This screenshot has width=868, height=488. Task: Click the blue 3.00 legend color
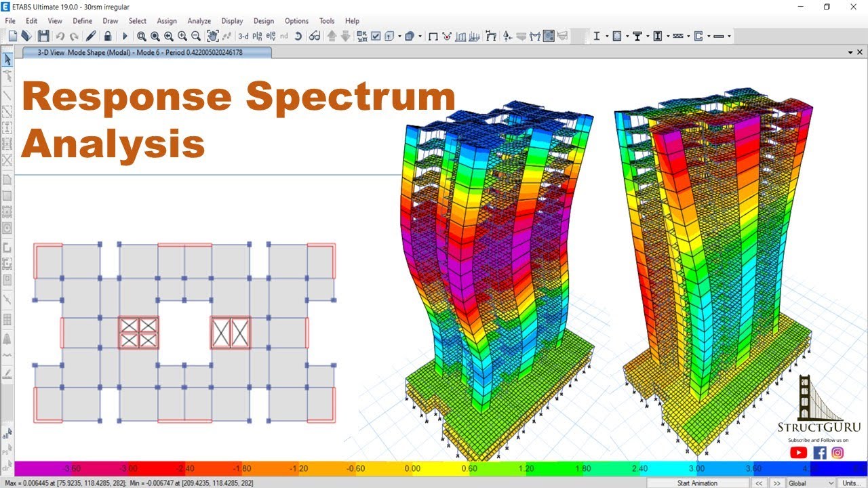point(696,468)
